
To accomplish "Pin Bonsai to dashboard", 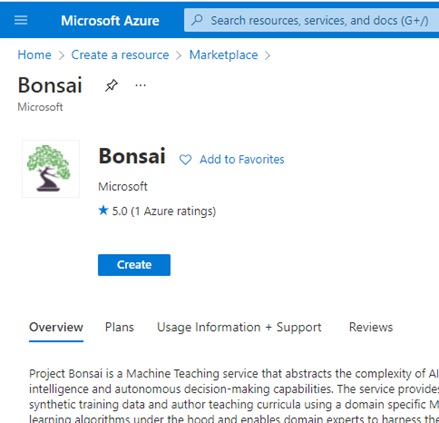I will click(x=111, y=85).
